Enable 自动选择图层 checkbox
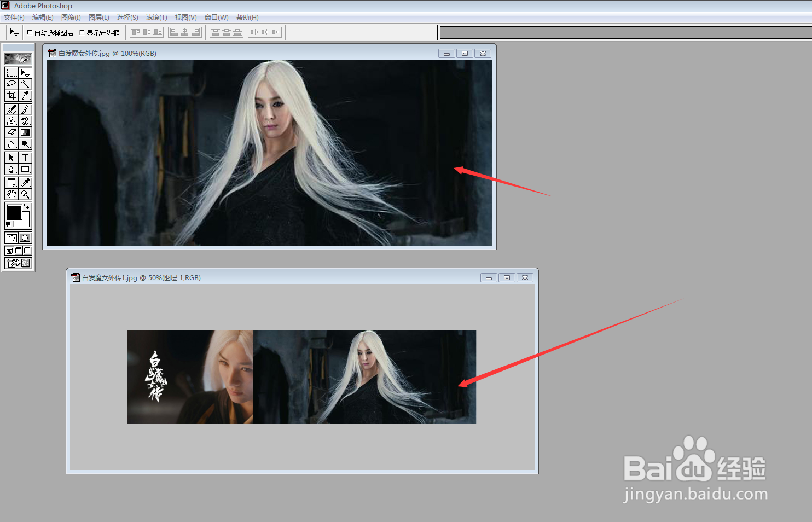The height and width of the screenshot is (522, 812). tap(30, 32)
